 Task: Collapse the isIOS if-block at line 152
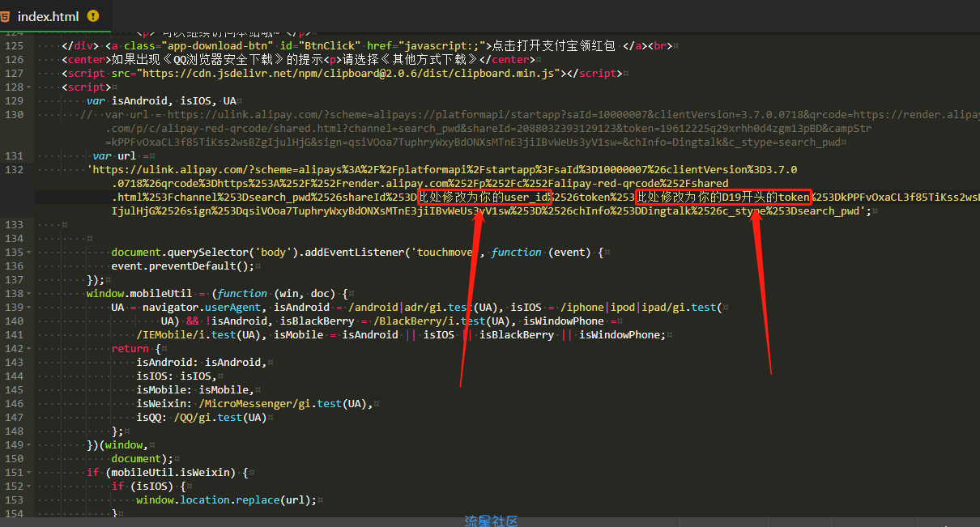(29, 487)
